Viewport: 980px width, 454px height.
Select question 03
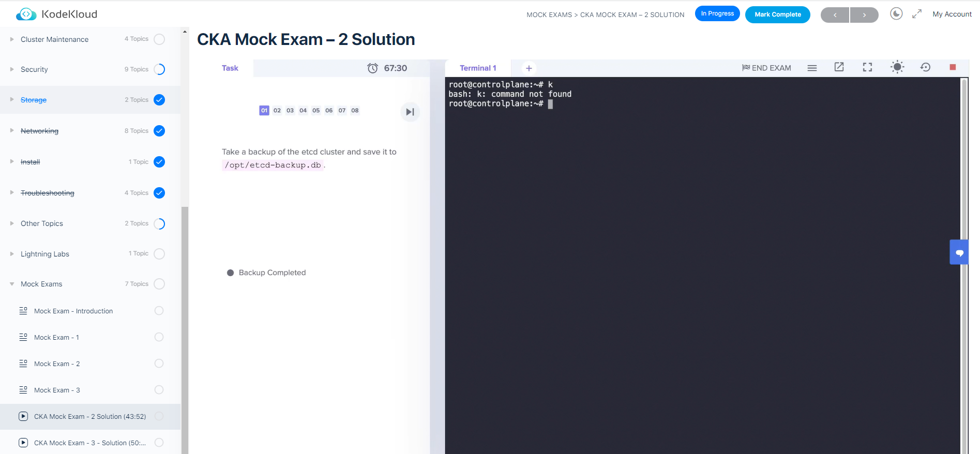click(290, 110)
